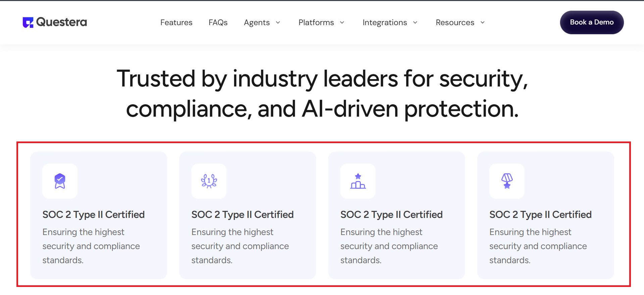This screenshot has width=644, height=295.
Task: Select the Resources menu label
Action: point(455,22)
